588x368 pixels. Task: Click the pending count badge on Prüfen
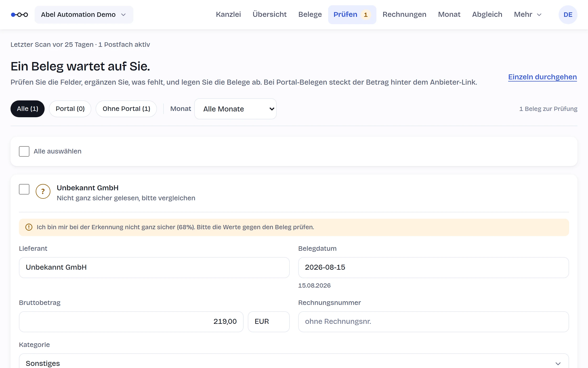(366, 15)
